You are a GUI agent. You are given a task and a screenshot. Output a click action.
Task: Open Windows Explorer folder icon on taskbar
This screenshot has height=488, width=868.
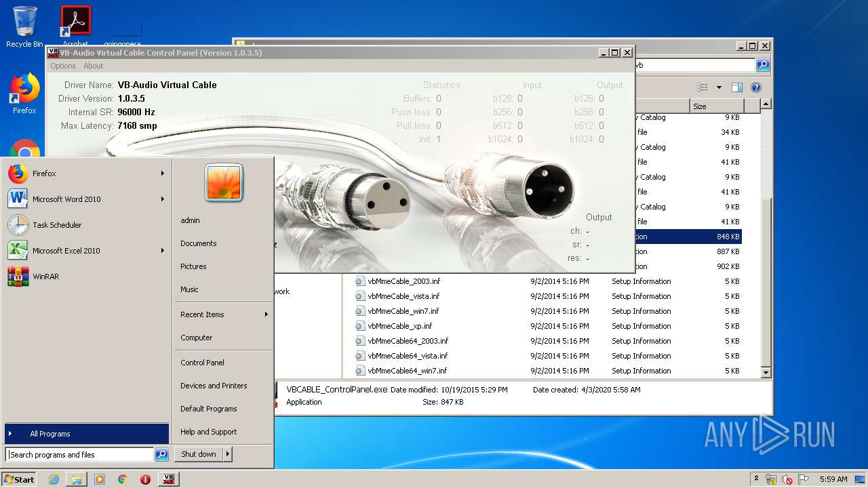(x=77, y=479)
